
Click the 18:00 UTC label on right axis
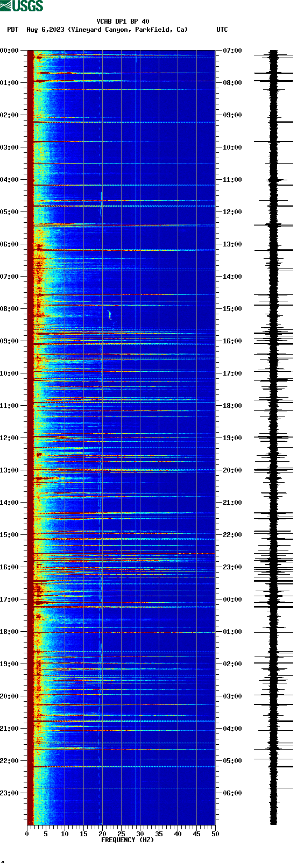coord(232,406)
